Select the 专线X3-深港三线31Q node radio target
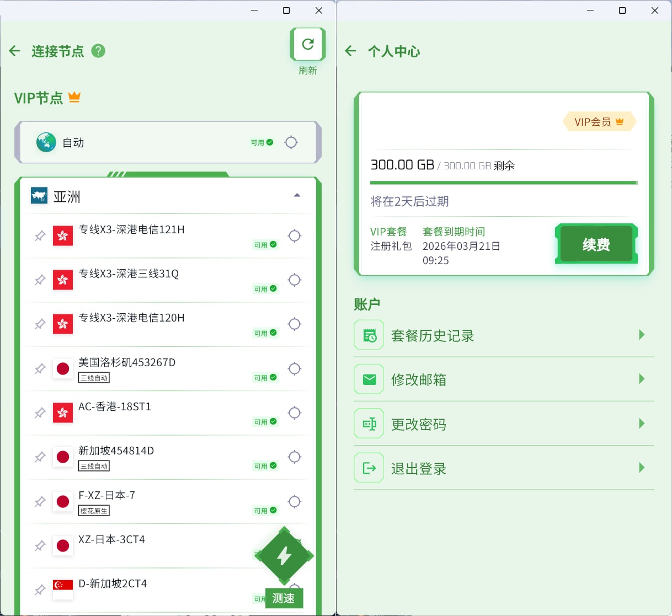 click(295, 280)
